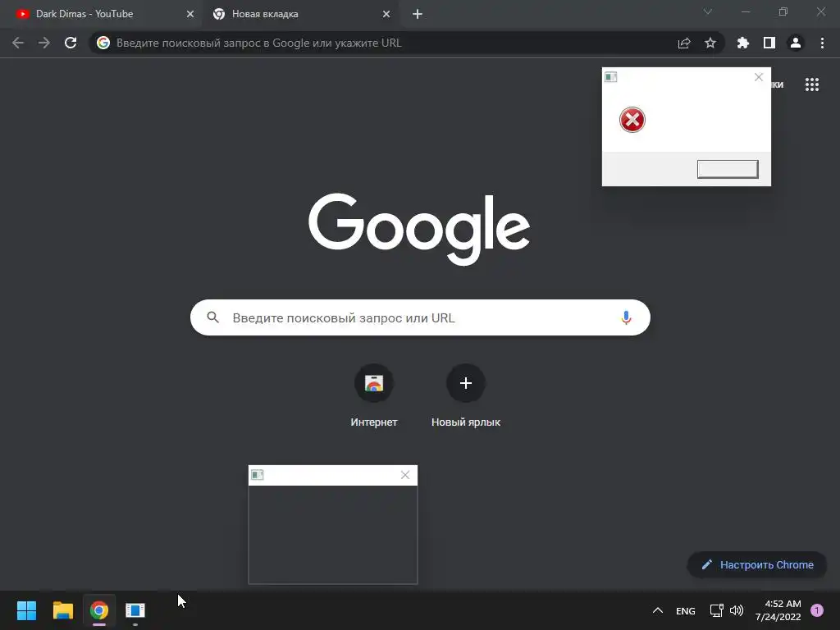Switch the ENG input language

686,610
